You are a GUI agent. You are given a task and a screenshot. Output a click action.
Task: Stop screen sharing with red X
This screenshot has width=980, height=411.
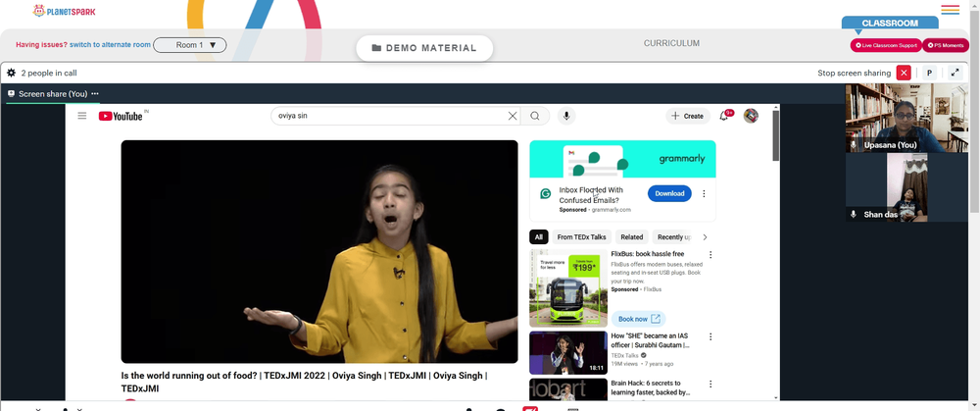point(904,73)
